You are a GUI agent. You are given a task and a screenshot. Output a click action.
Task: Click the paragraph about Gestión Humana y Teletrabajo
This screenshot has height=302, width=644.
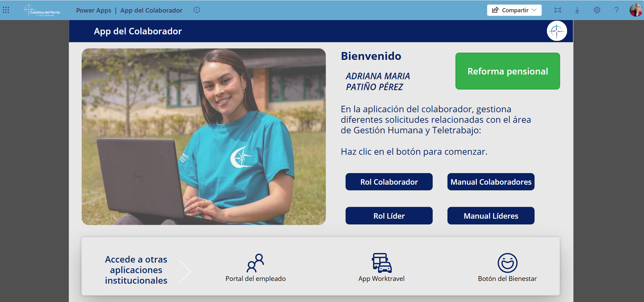[436, 120]
